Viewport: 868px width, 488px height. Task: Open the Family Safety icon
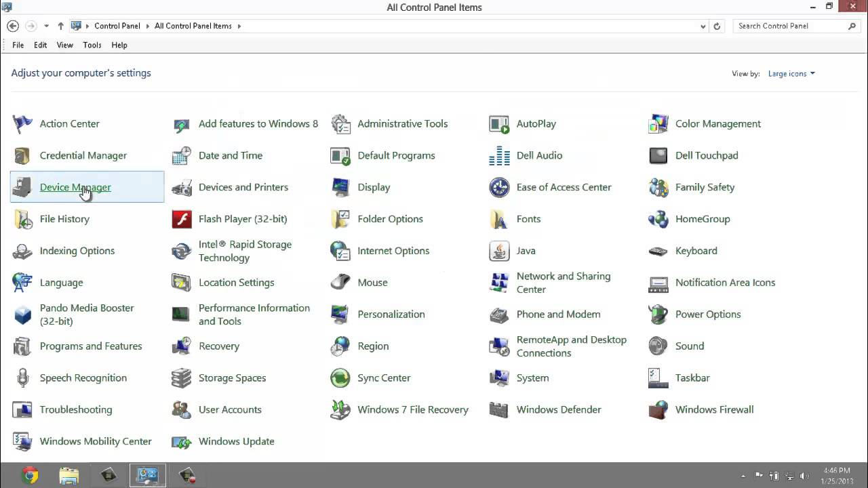coord(658,187)
